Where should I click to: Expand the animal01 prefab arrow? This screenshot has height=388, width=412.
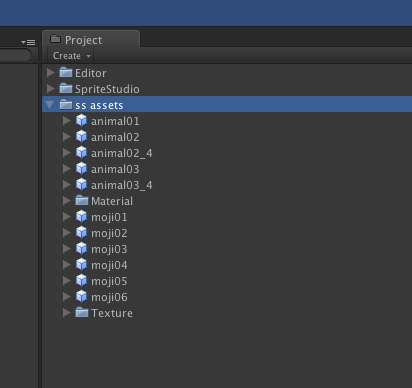(67, 121)
